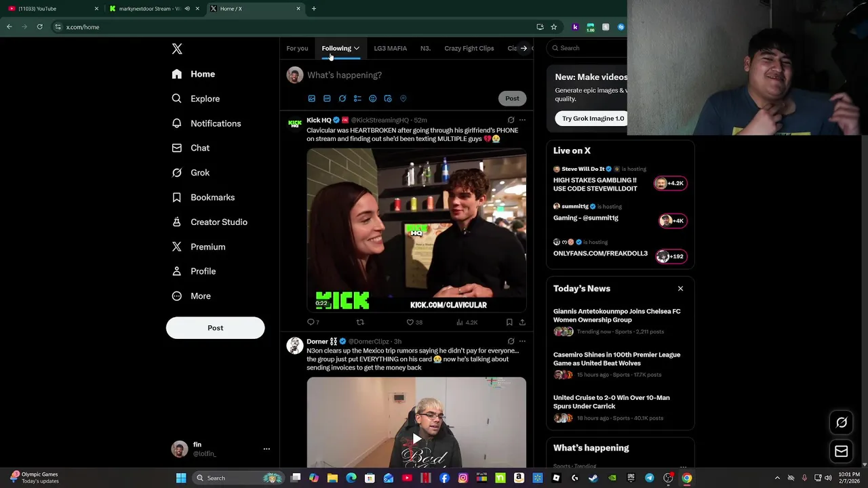Open more options on Dorner post
868x488 pixels.
(x=522, y=342)
